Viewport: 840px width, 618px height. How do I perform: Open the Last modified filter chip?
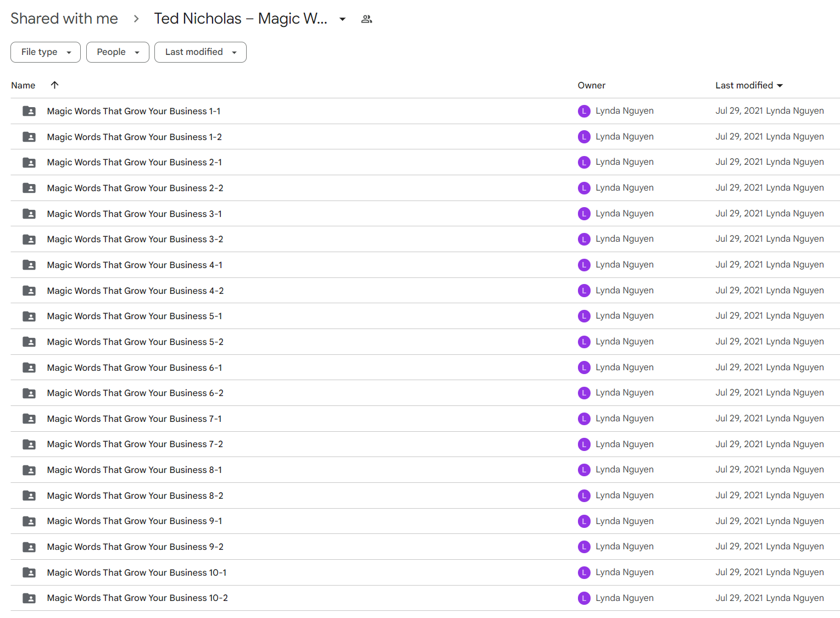click(x=201, y=52)
